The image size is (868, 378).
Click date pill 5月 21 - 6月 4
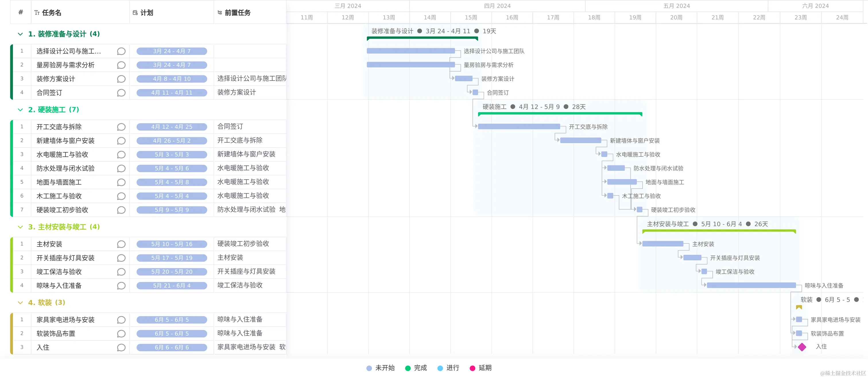point(172,286)
